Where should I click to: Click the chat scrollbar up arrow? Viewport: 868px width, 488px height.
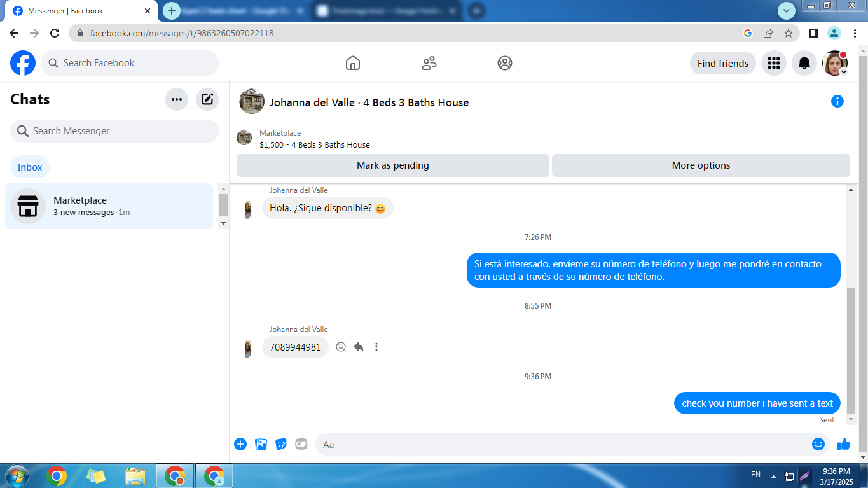(851, 190)
